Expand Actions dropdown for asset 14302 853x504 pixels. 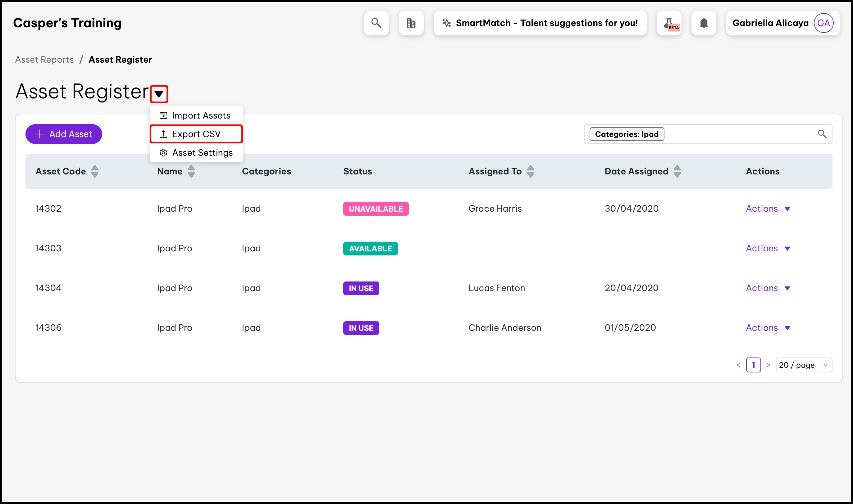click(x=768, y=209)
